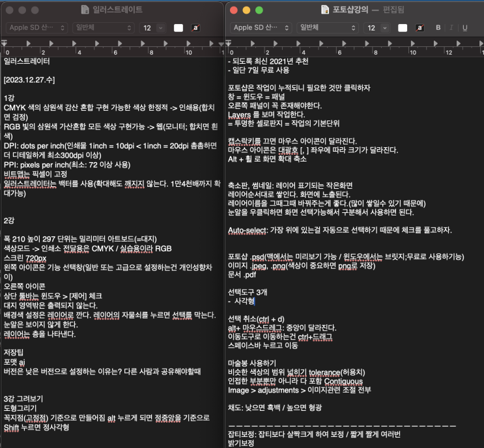Click text color swatch in 포토샵강의 window

coord(402,28)
